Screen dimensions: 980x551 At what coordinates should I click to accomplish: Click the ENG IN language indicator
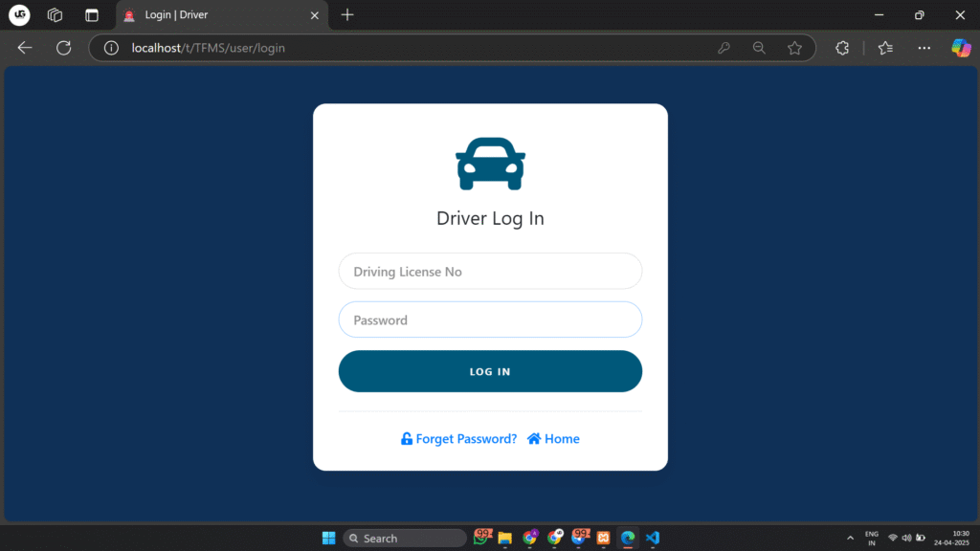click(x=871, y=539)
